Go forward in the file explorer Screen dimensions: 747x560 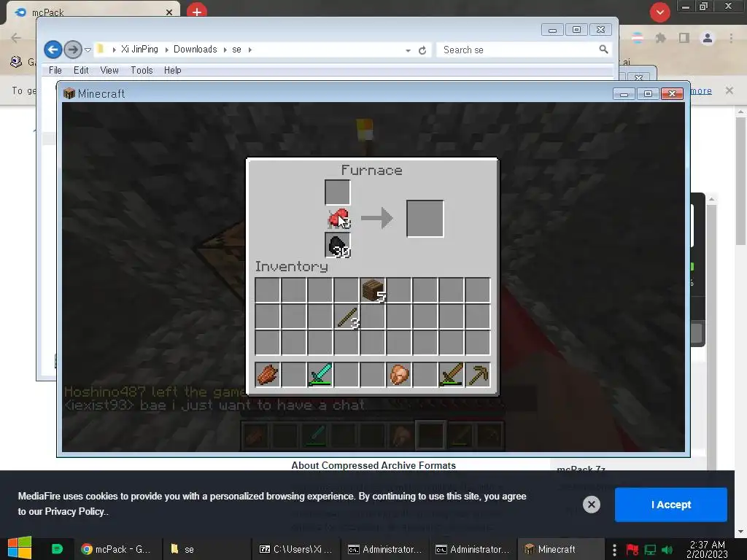pyautogui.click(x=72, y=50)
